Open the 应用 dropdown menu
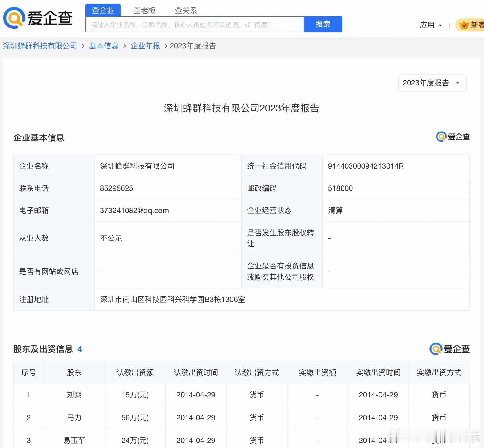 tap(431, 25)
